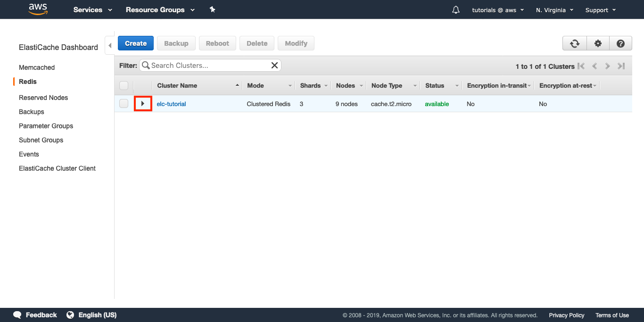The image size is (644, 322).
Task: Open the notifications bell
Action: pyautogui.click(x=455, y=10)
